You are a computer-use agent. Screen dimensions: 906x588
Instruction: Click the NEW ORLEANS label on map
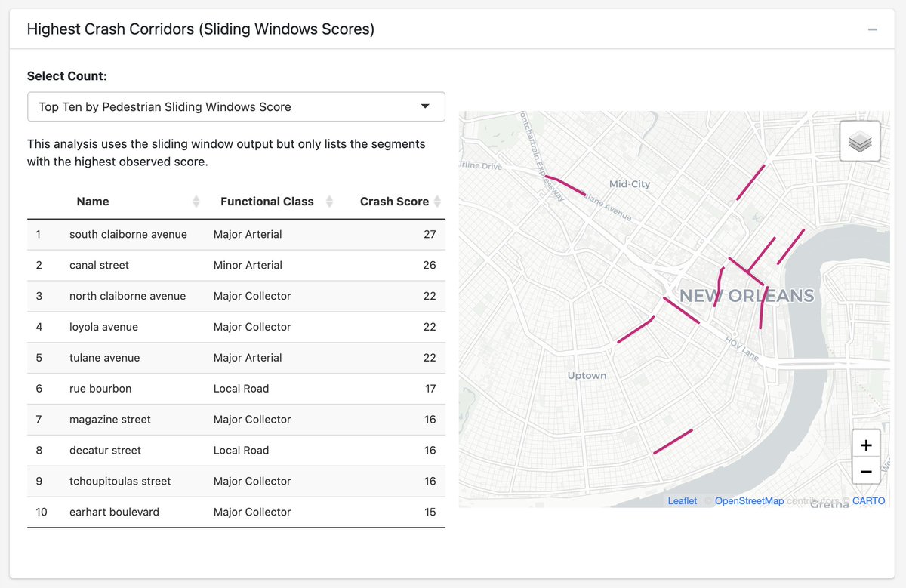pyautogui.click(x=747, y=296)
